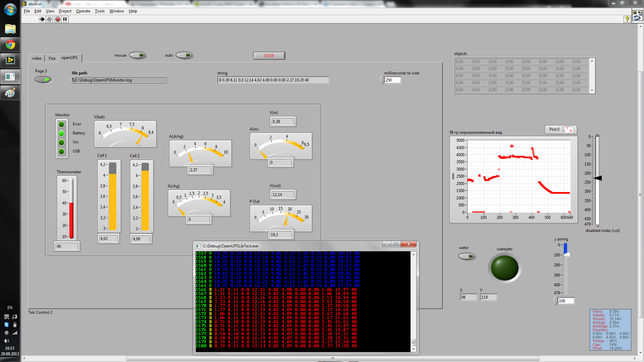Click the Run arrow toolbar icon
Image resolution: width=644 pixels, height=362 pixels.
[42, 19]
